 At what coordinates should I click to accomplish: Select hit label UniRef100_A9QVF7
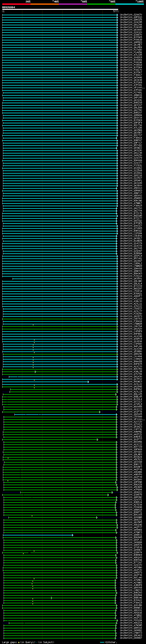tap(131, 296)
